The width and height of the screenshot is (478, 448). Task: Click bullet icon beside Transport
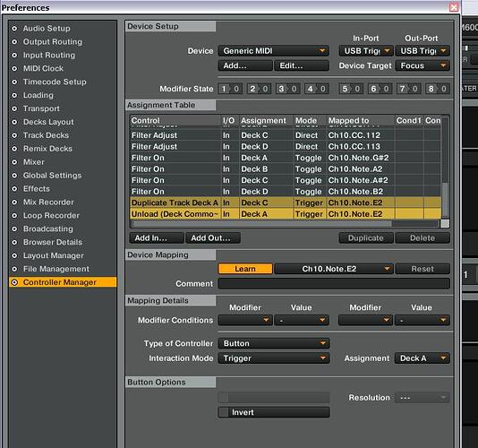pyautogui.click(x=14, y=108)
